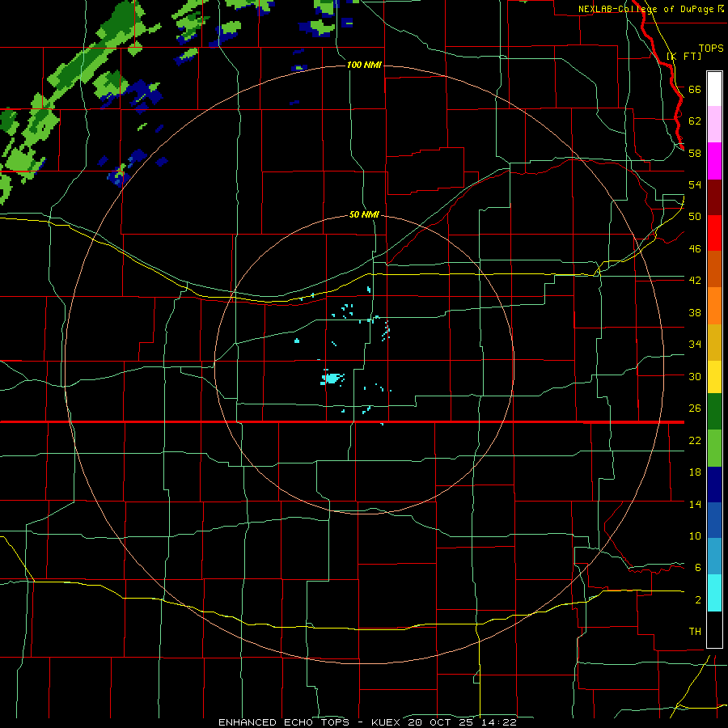The image size is (728, 728).
Task: Click the 20 OCT 25 date stamp
Action: pyautogui.click(x=441, y=722)
